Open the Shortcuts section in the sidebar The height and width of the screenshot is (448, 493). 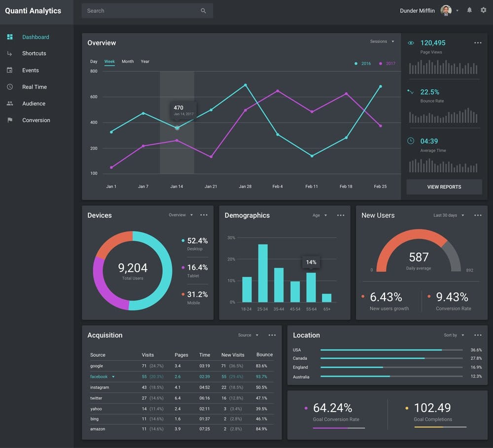point(34,53)
